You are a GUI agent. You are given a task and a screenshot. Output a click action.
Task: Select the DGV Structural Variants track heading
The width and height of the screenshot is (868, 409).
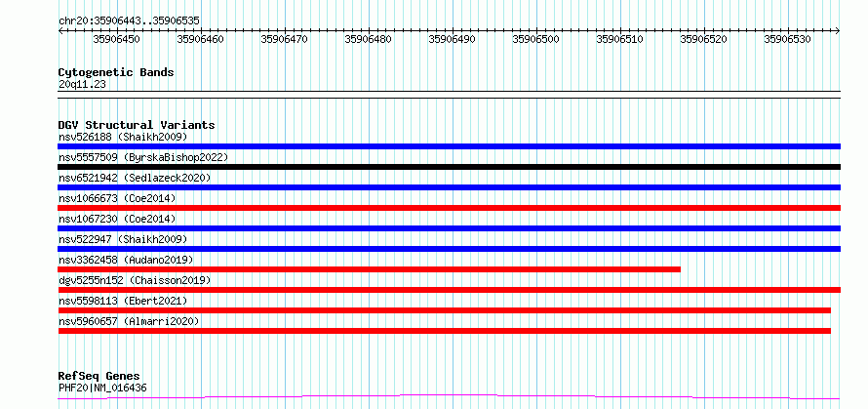tap(137, 125)
